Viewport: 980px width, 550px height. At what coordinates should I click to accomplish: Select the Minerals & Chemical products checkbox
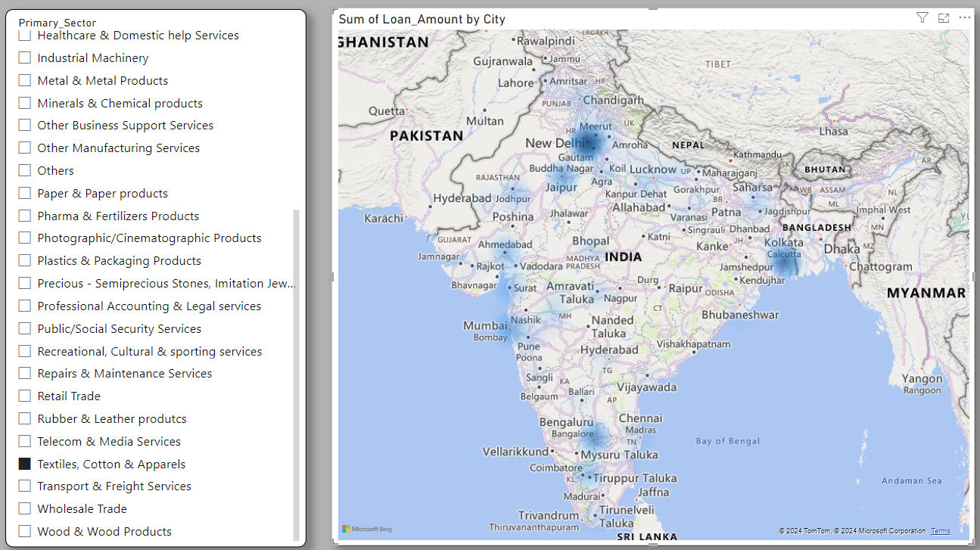tap(25, 103)
